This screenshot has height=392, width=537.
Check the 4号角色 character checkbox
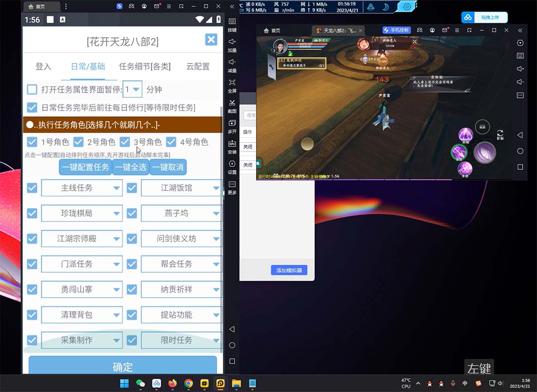tap(172, 142)
